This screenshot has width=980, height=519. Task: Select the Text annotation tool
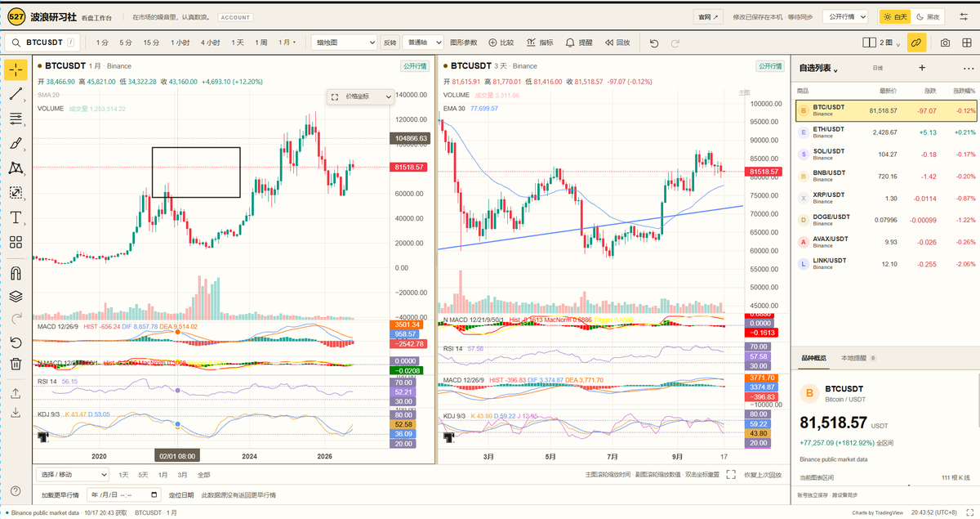point(16,217)
